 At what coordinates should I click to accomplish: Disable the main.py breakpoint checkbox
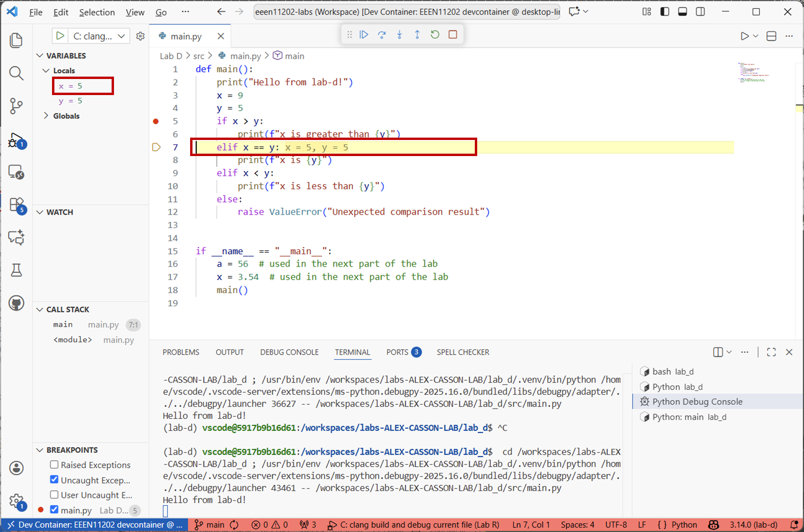(x=54, y=510)
